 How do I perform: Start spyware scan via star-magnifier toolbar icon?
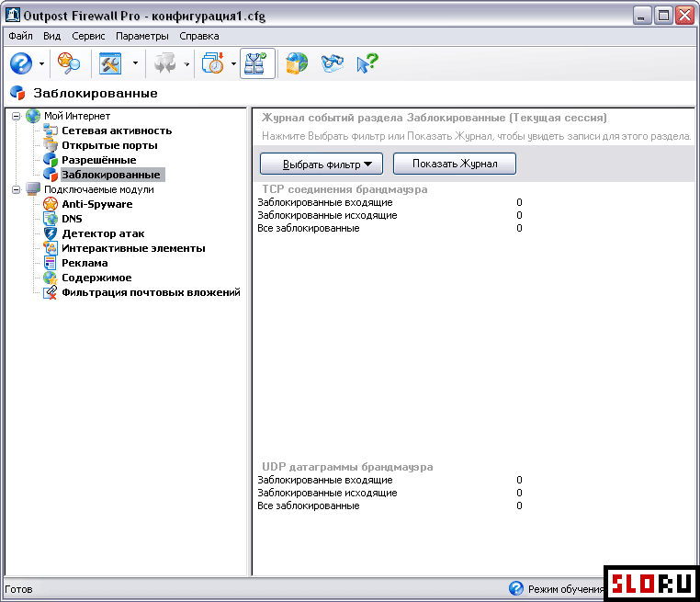pyautogui.click(x=69, y=63)
